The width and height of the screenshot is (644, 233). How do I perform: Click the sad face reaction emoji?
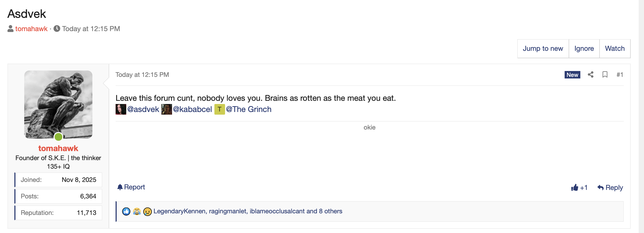(x=147, y=211)
